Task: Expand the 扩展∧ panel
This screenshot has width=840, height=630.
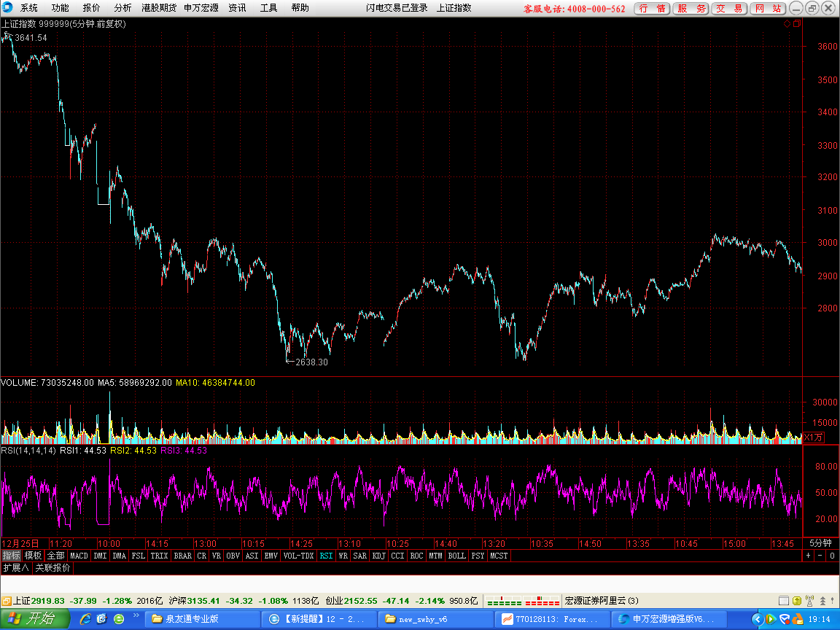Action: 16,567
